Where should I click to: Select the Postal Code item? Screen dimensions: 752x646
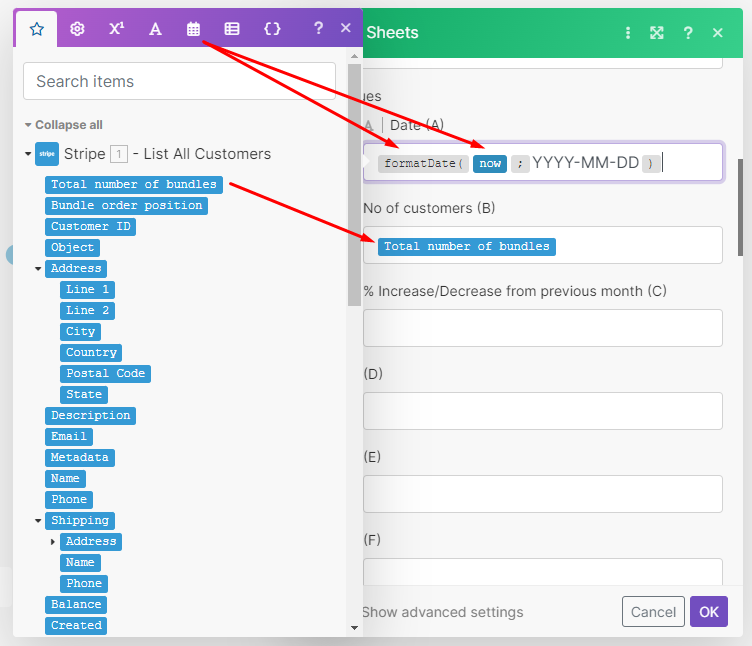(106, 374)
